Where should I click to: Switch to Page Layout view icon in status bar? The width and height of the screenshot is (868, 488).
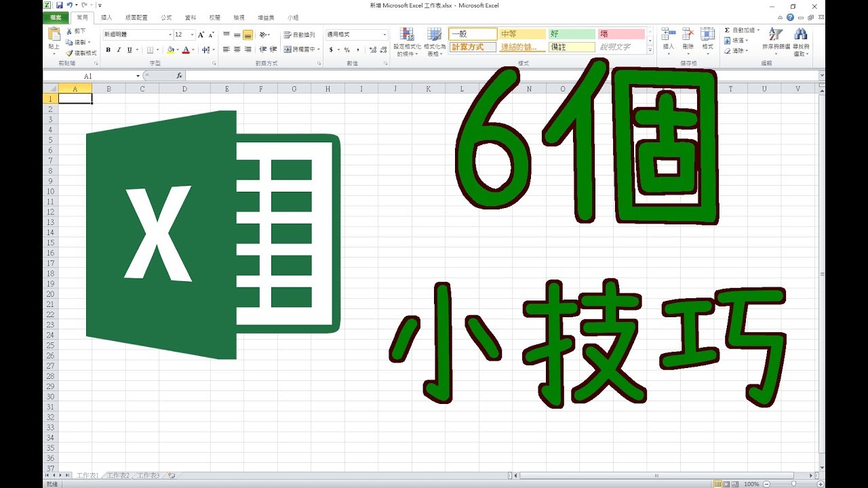point(728,484)
